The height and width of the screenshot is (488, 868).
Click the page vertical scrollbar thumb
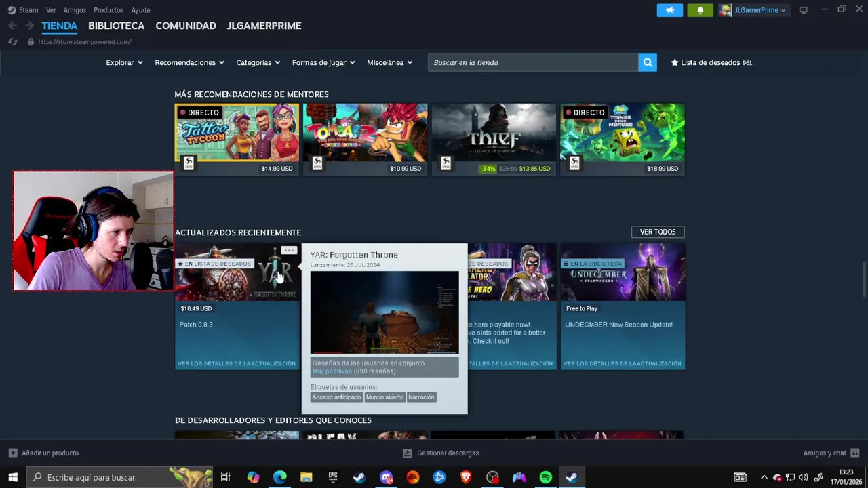(x=864, y=279)
